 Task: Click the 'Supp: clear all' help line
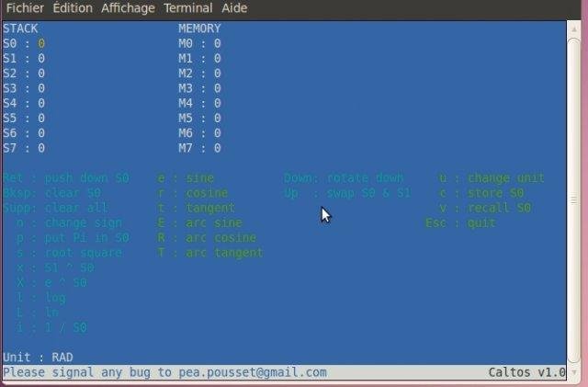(x=56, y=208)
